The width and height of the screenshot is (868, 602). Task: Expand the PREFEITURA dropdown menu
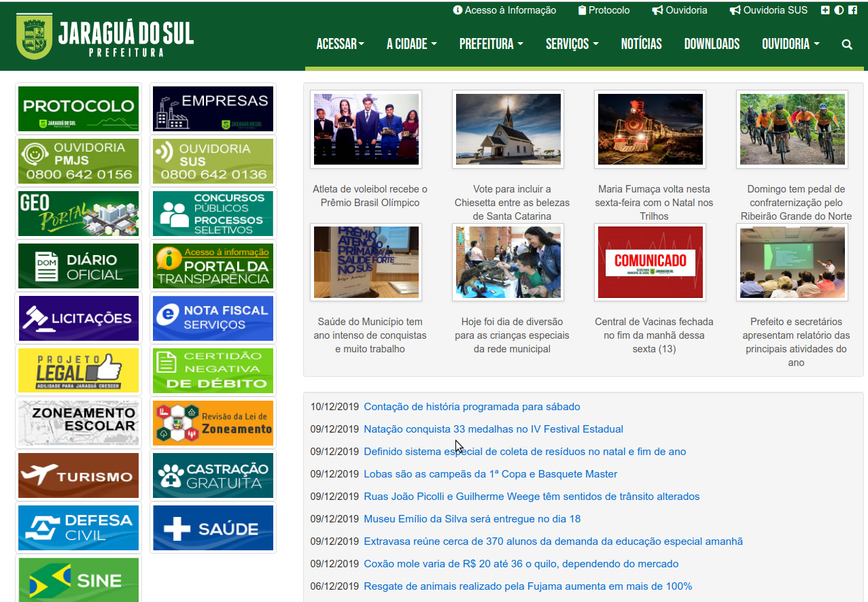pyautogui.click(x=491, y=44)
